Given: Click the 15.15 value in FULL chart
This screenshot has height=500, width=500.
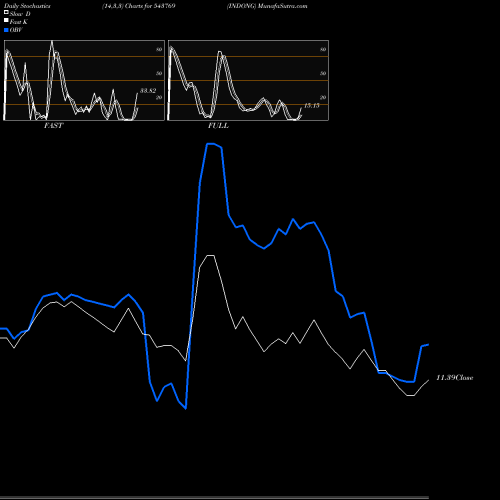Looking at the screenshot, I should tap(312, 106).
